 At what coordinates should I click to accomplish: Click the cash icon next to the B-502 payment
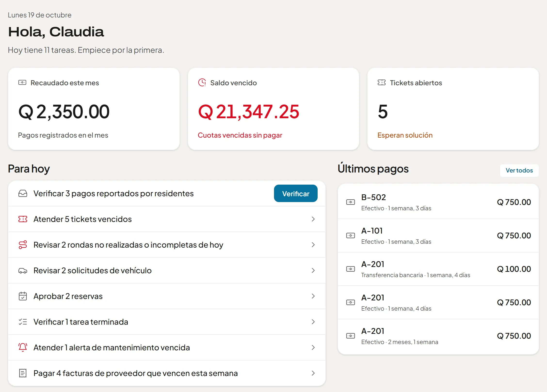(351, 202)
